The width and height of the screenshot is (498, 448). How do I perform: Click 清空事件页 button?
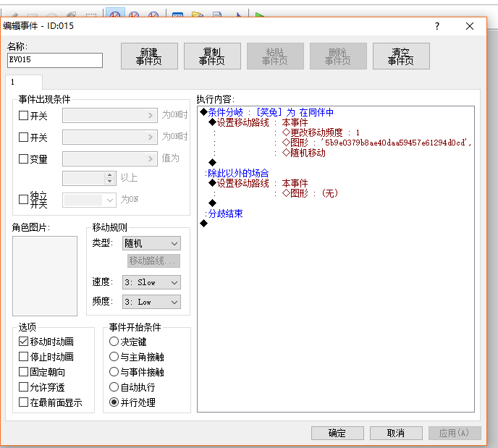coord(401,56)
